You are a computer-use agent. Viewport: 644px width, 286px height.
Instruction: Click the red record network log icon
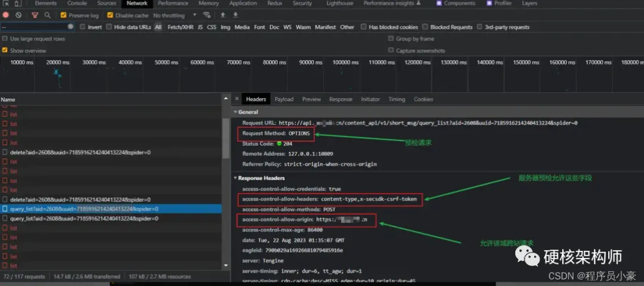[6, 15]
